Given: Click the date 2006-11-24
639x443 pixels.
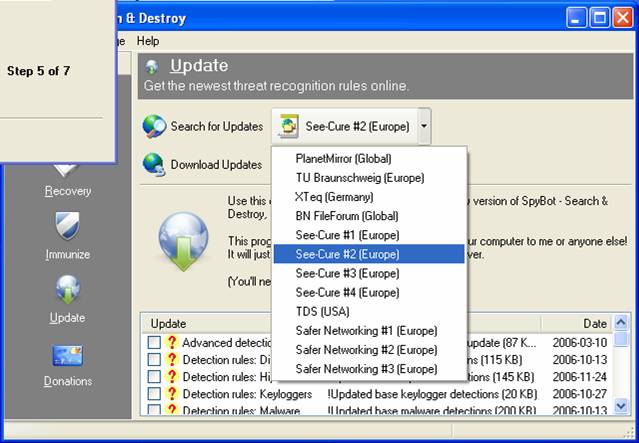Looking at the screenshot, I should (x=580, y=377).
